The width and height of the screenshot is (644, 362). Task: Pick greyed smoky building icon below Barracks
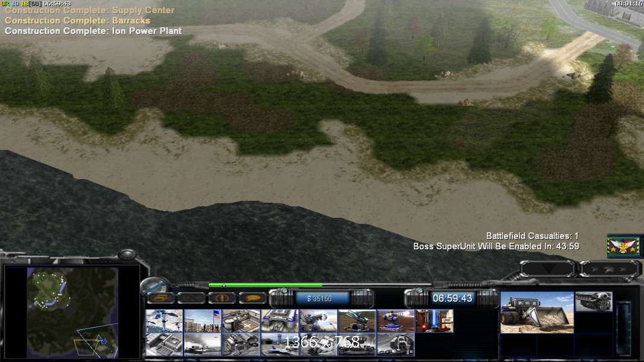click(202, 345)
